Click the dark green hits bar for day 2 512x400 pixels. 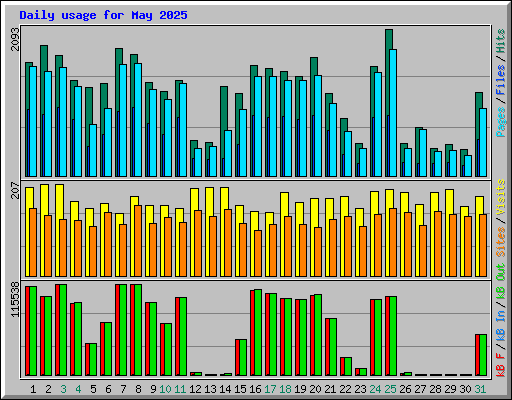[x=44, y=58]
